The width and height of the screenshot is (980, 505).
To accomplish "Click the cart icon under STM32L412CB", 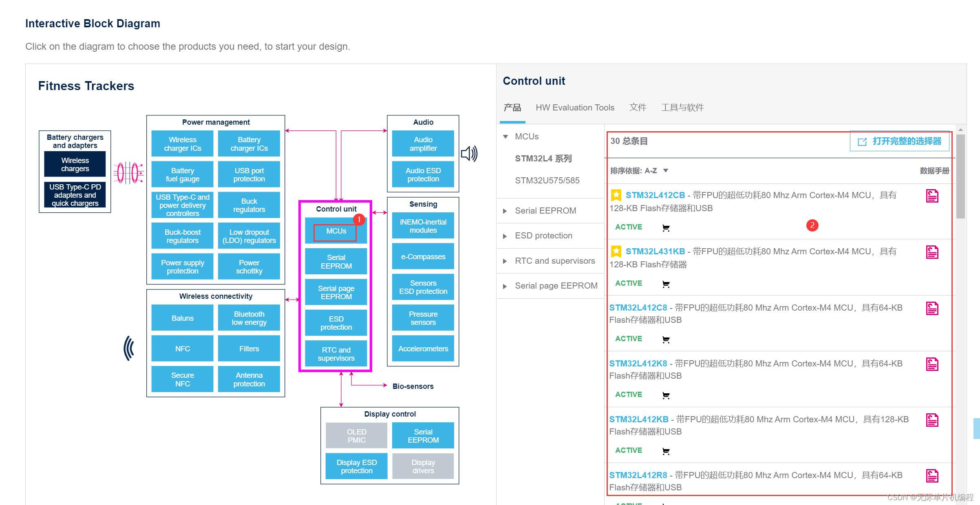I will (666, 228).
